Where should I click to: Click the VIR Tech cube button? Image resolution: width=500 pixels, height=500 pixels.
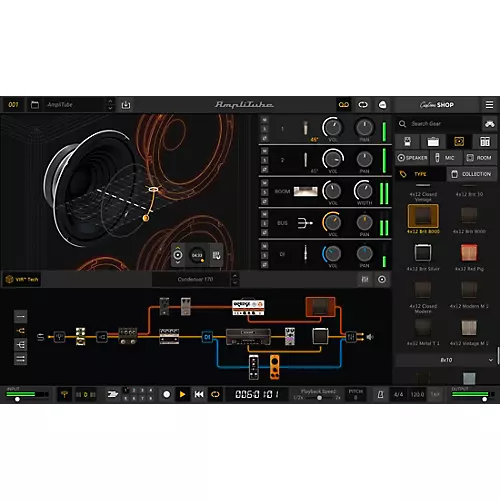22,279
